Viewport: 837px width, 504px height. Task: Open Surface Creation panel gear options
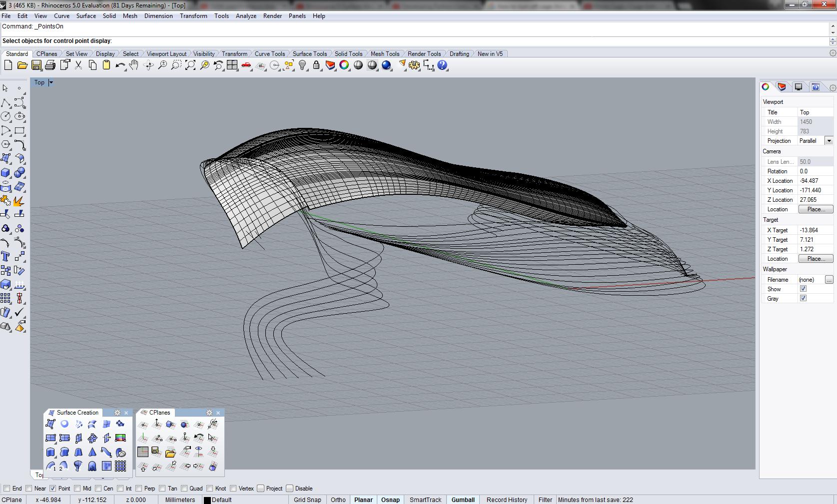pyautogui.click(x=117, y=413)
